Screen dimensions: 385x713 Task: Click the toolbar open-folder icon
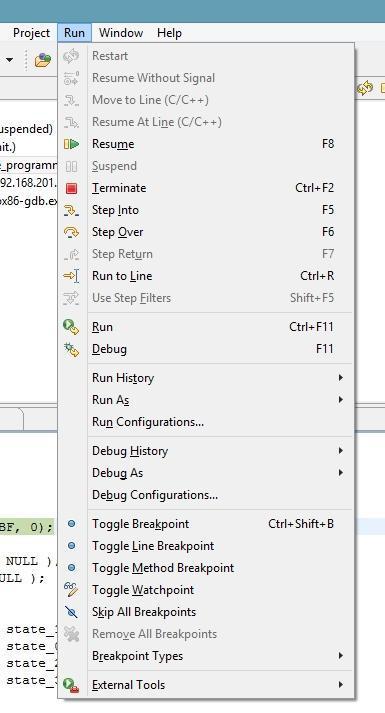[x=43, y=60]
